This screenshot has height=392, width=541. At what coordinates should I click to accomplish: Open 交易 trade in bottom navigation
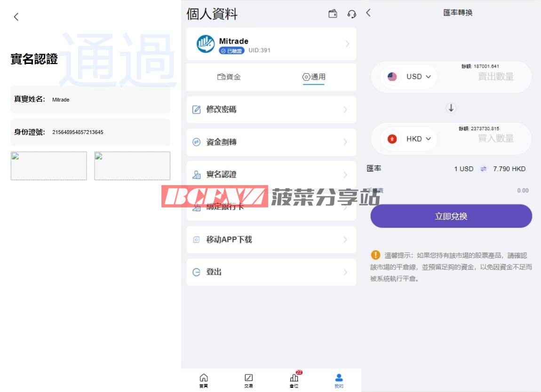tap(248, 380)
